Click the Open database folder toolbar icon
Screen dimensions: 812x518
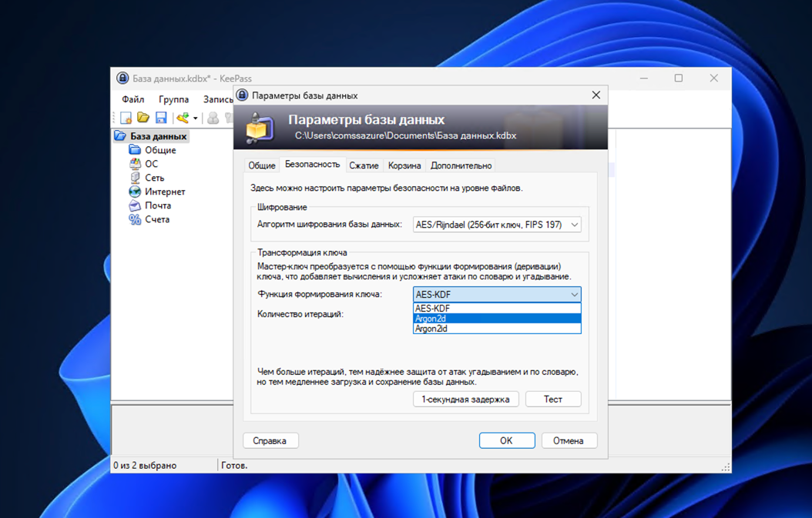143,118
